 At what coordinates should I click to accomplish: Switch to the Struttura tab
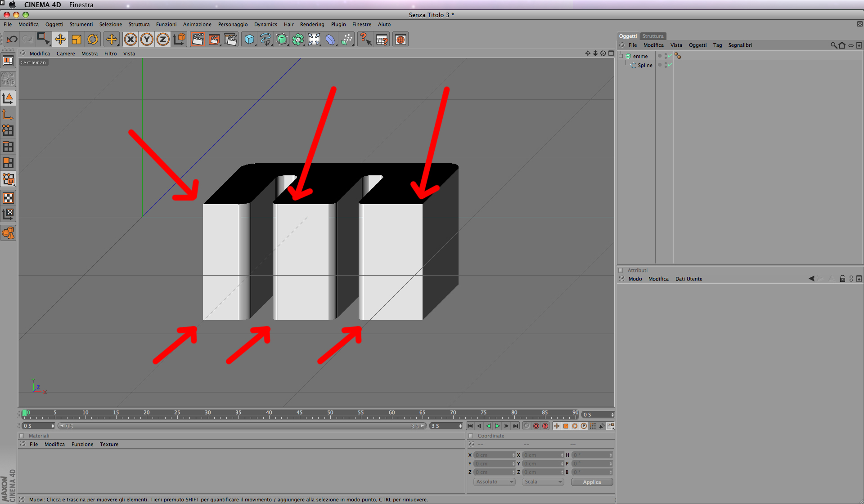pos(652,36)
